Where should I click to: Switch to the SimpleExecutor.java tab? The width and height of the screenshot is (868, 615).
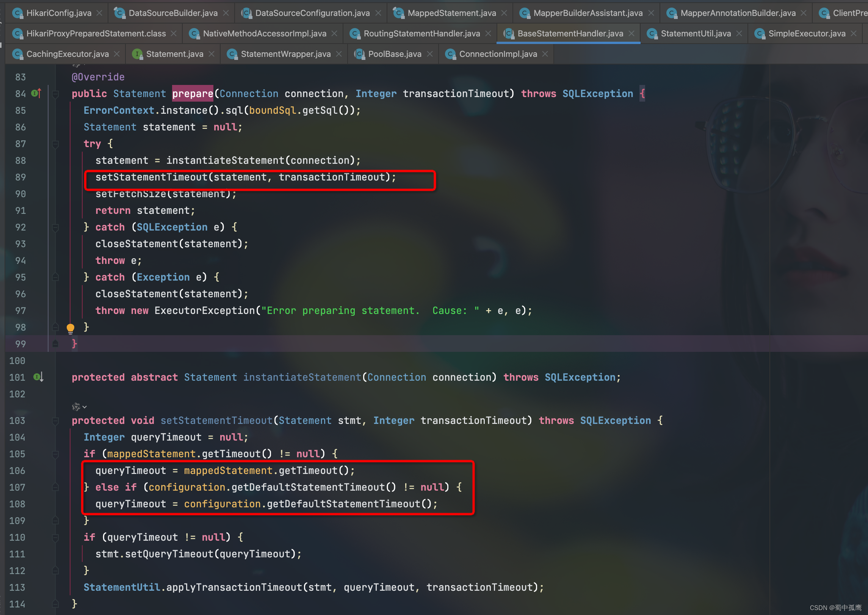point(807,33)
